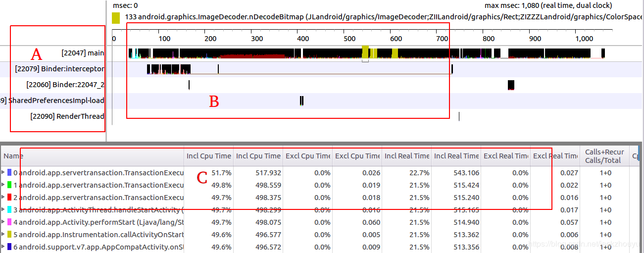Viewport: 644px width, 253px height.
Task: Expand the Instrumentation.callActivityOnStart row
Action: (x=3, y=235)
